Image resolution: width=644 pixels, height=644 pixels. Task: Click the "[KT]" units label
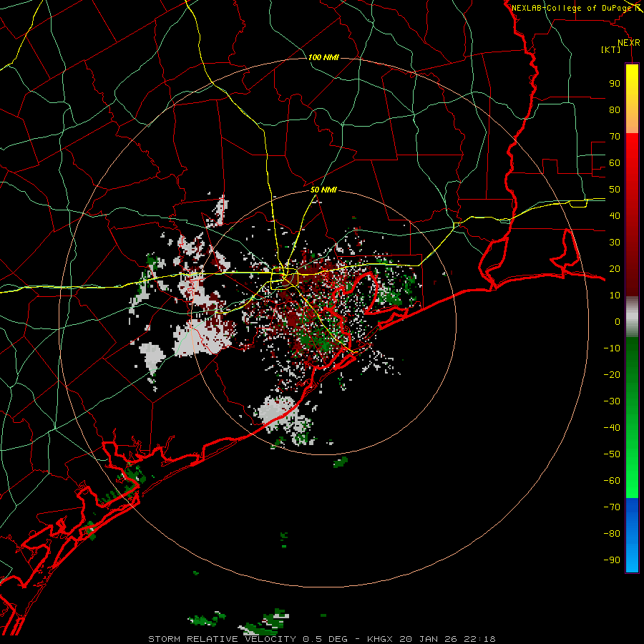[611, 49]
